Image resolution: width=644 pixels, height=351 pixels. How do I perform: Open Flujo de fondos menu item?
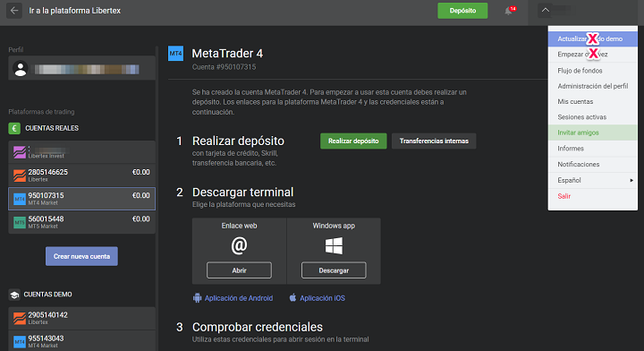tap(593, 70)
